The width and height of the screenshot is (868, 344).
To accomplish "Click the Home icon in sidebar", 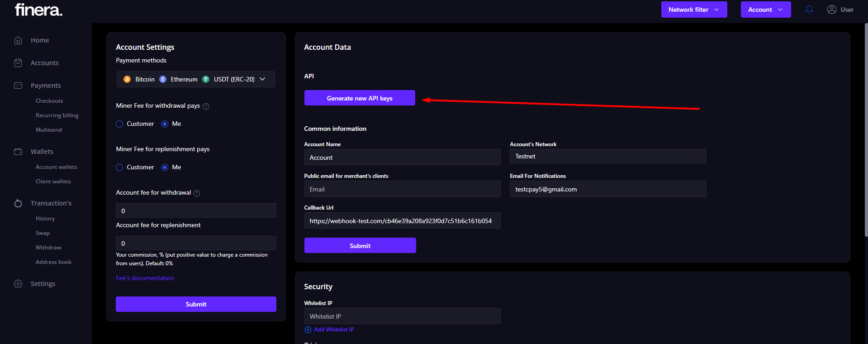I will (x=18, y=40).
